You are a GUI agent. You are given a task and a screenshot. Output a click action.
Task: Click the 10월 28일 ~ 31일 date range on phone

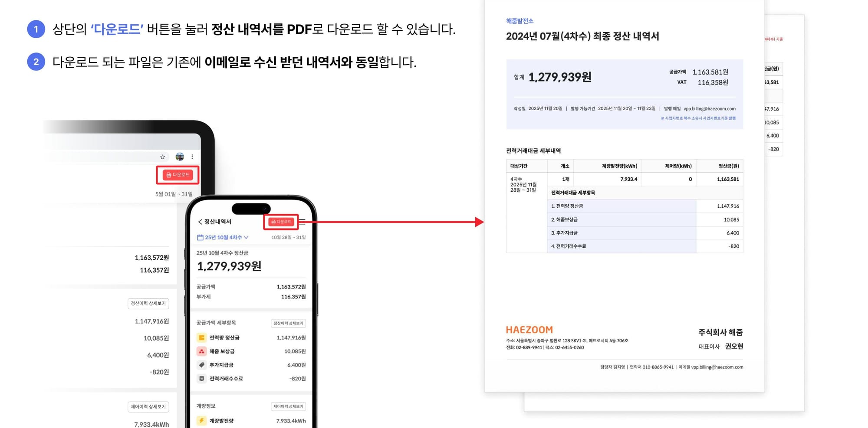pyautogui.click(x=289, y=237)
